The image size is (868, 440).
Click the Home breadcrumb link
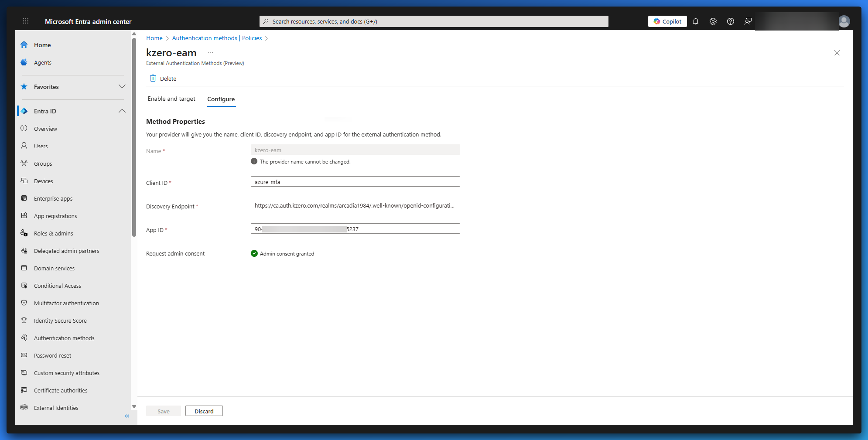tap(154, 38)
